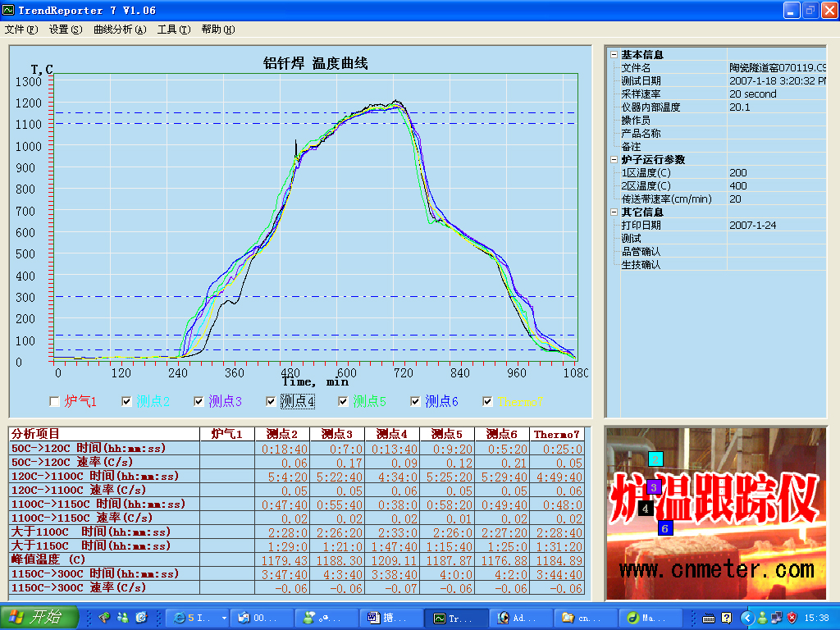Click the cyan probe marker 2 on photo

click(x=655, y=459)
